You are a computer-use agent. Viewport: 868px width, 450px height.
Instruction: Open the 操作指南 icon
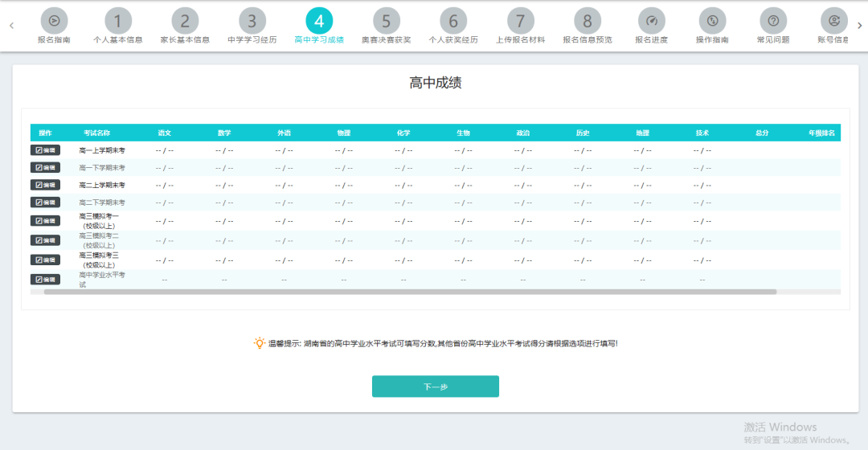tap(712, 21)
